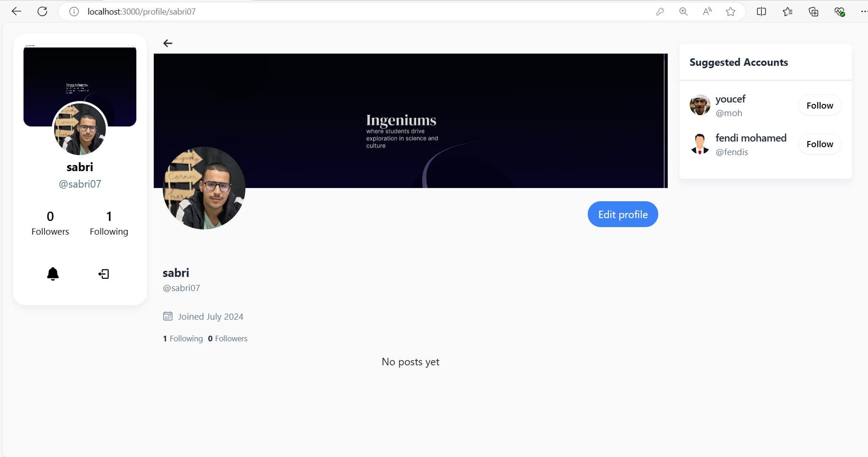Click the notifications bell icon

tap(53, 274)
